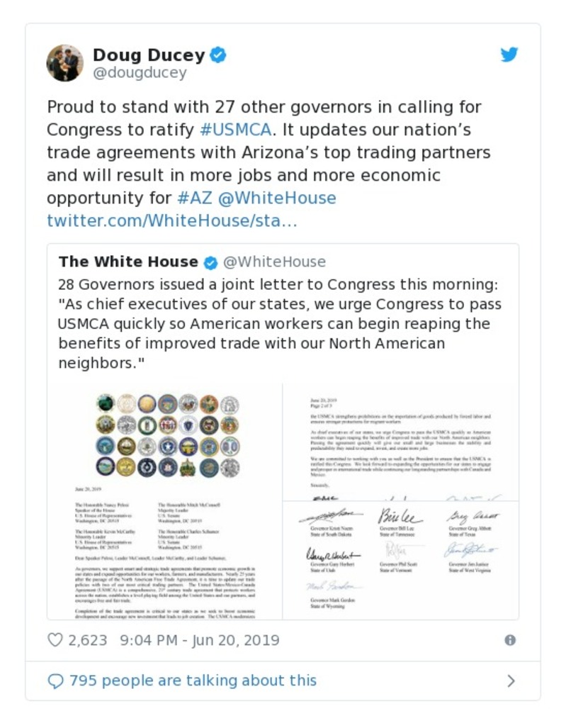Click The White House verified badge

point(210,263)
